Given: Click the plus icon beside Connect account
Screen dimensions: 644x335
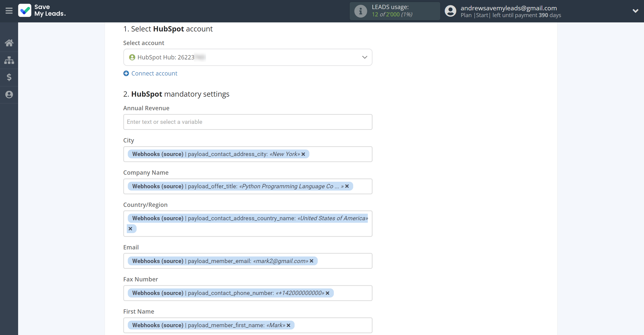Looking at the screenshot, I should click(x=126, y=73).
